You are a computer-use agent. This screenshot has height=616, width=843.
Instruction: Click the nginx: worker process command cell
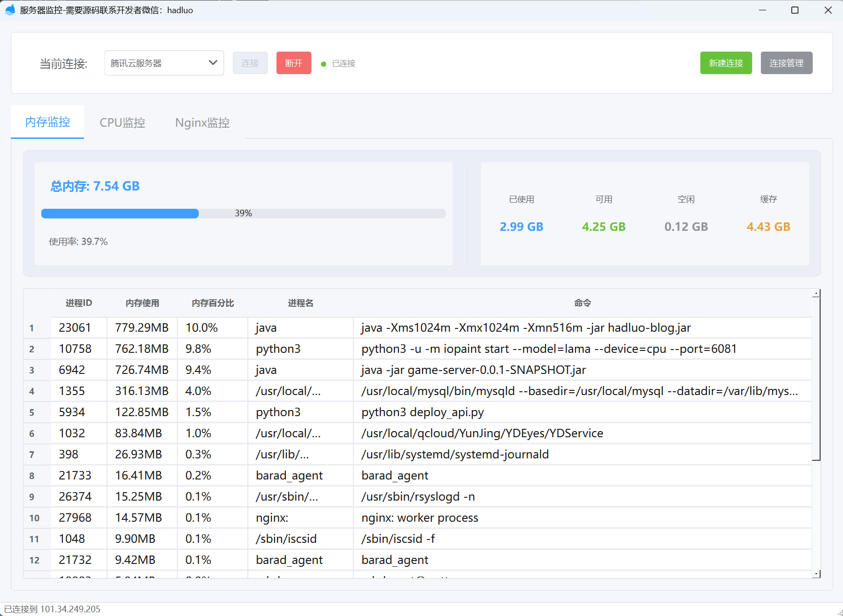(x=582, y=517)
